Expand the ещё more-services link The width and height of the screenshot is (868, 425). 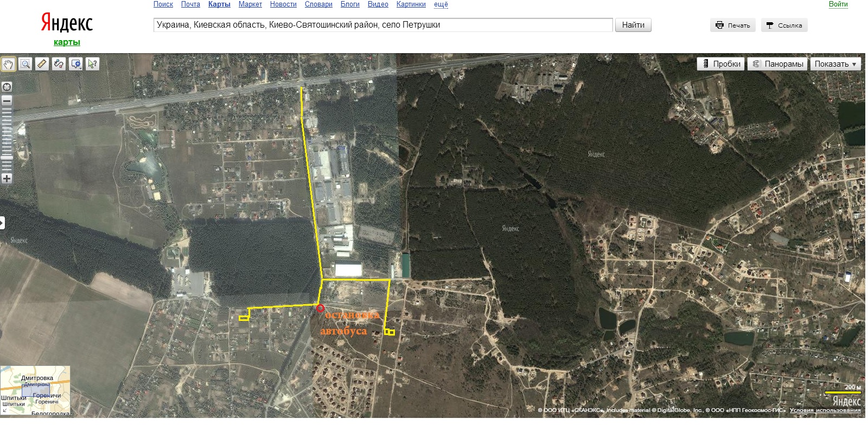coord(441,4)
